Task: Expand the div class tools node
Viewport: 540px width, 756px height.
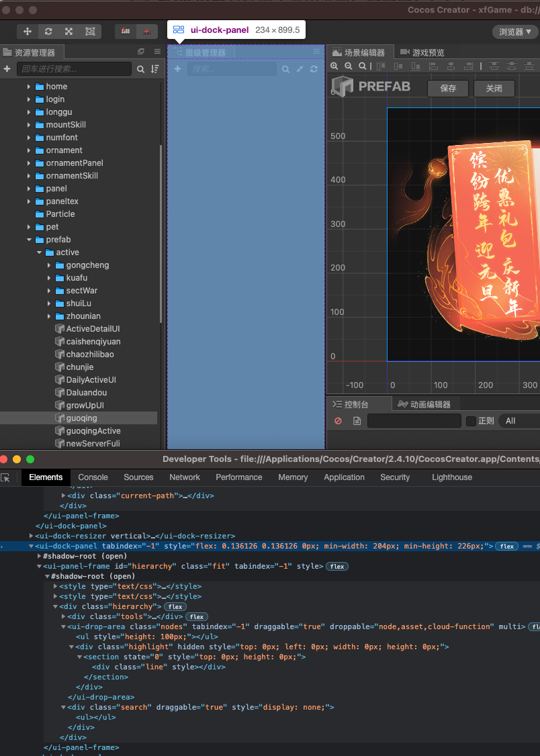Action: coord(64,616)
